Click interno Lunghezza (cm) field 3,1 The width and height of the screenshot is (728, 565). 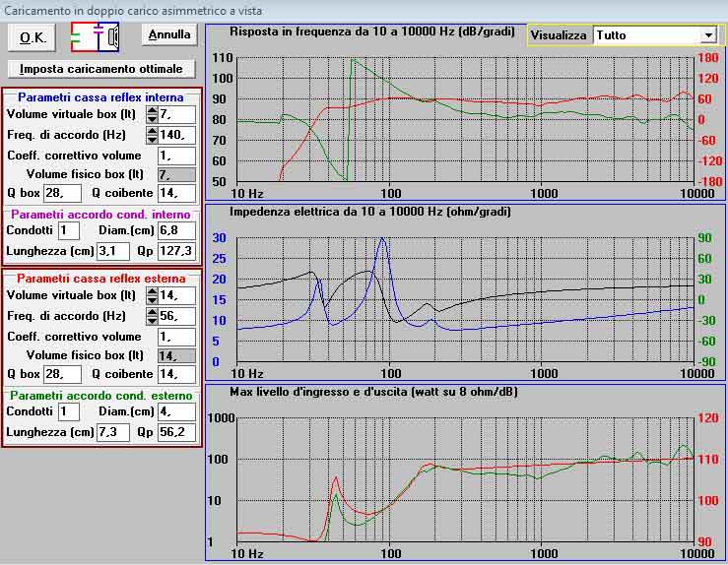tap(113, 251)
